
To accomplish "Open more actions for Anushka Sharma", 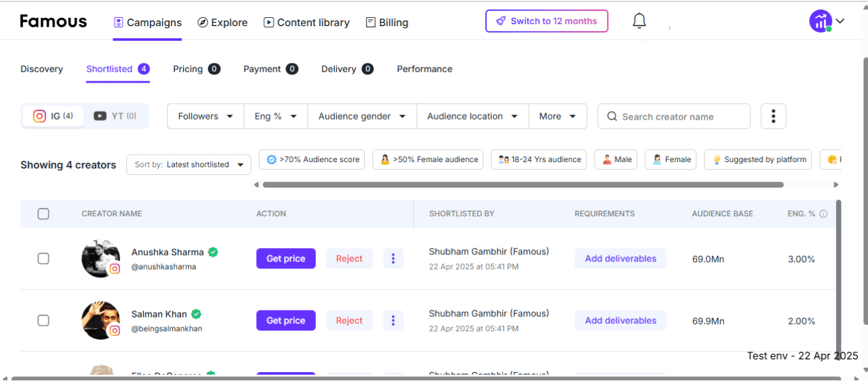I will click(x=393, y=258).
